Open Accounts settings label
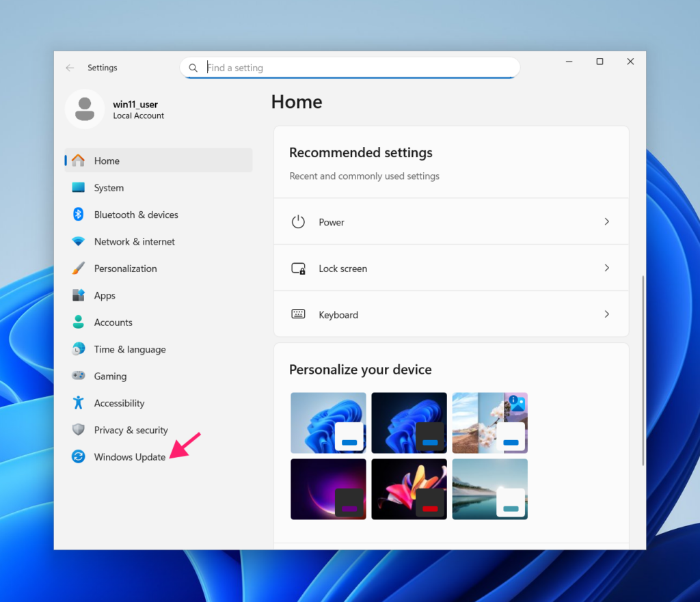Screen dimensions: 700x602 [113, 323]
